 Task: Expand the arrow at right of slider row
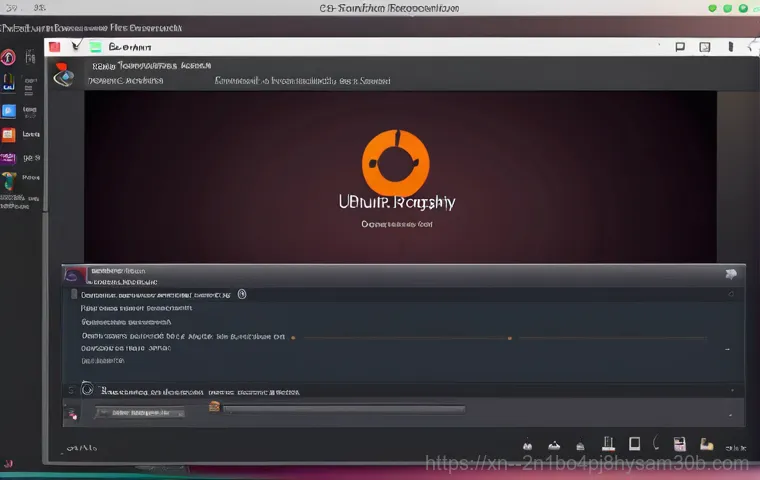pyautogui.click(x=728, y=349)
